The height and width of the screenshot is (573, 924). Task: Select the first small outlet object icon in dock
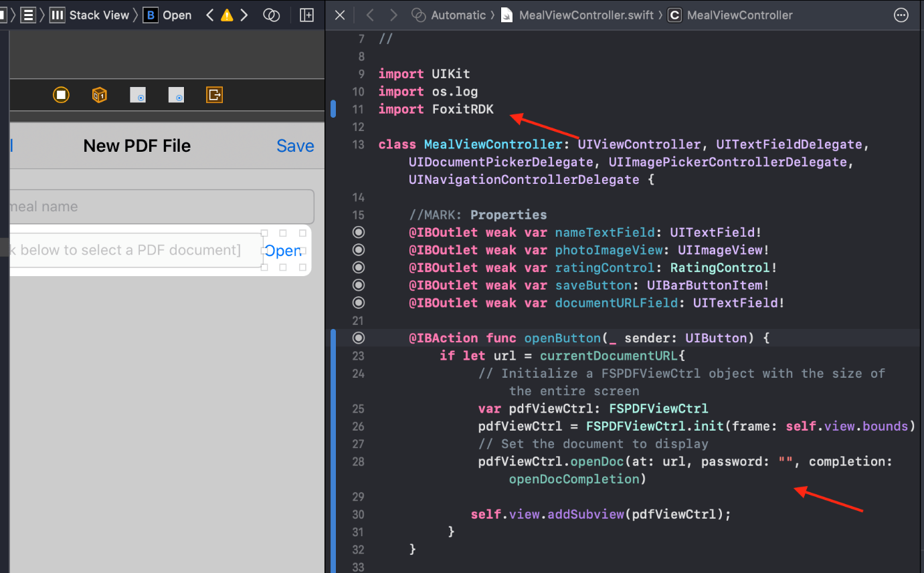(x=138, y=95)
